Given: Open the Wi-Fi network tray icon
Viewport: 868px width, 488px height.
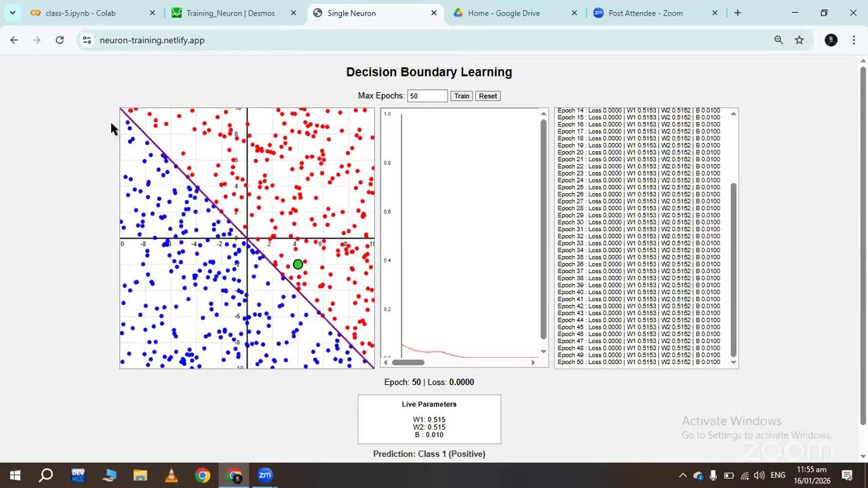Looking at the screenshot, I should coord(745,475).
